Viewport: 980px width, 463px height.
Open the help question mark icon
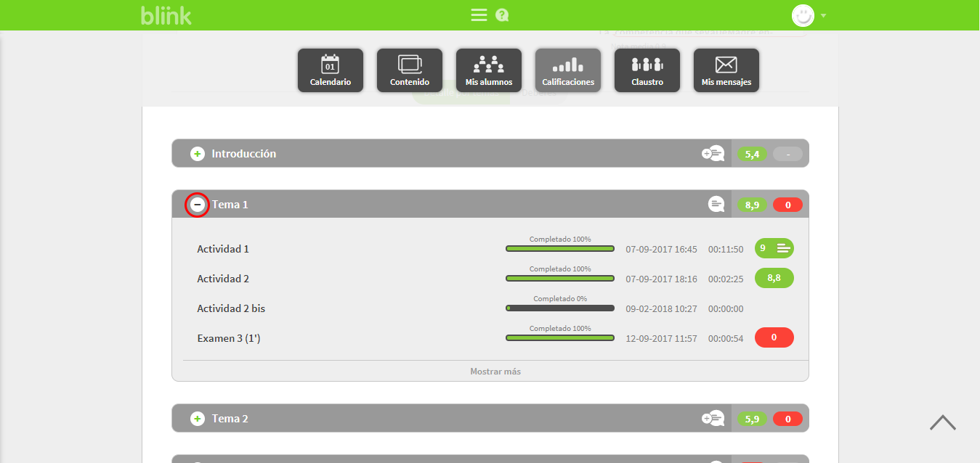[x=502, y=15]
